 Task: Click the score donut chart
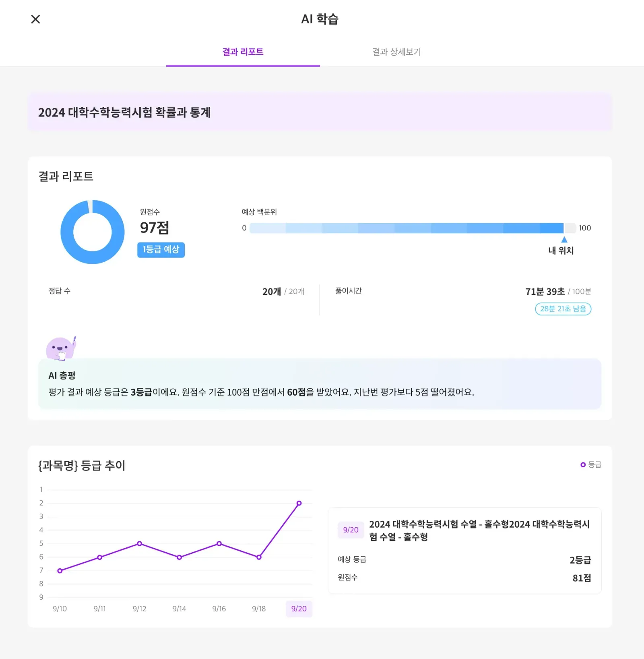coord(93,232)
